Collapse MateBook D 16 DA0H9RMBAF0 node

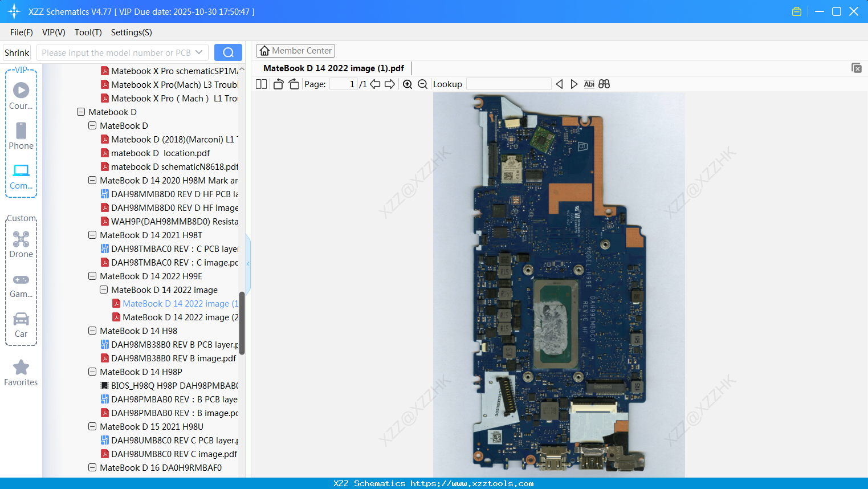tap(92, 467)
